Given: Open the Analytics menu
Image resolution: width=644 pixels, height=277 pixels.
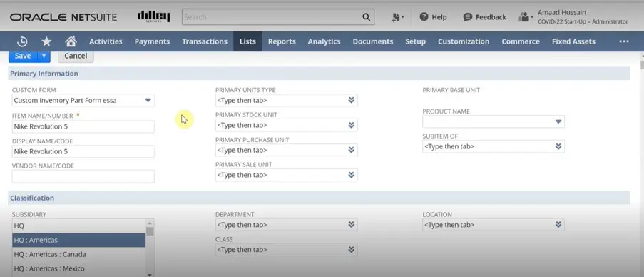Looking at the screenshot, I should point(324,41).
